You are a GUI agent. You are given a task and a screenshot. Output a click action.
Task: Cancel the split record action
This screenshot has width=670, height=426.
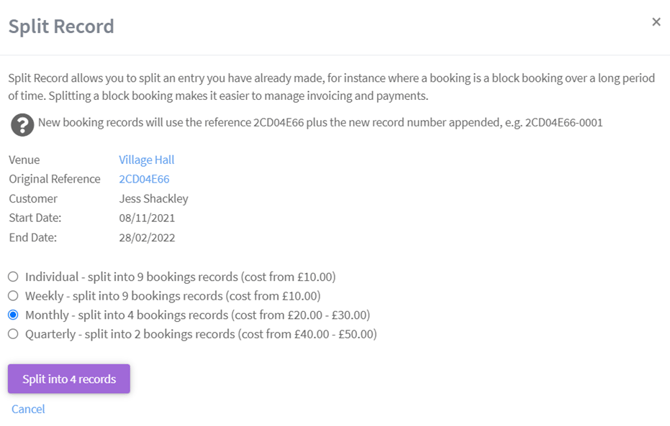[x=28, y=409]
